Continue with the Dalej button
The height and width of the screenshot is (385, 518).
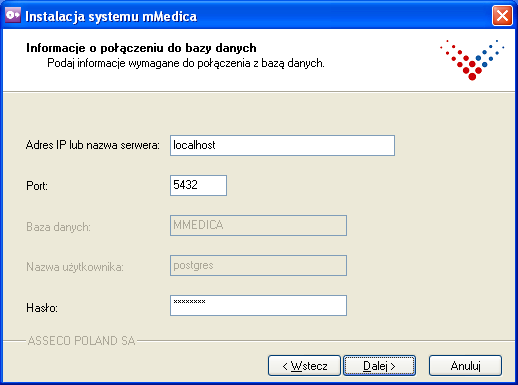(380, 366)
